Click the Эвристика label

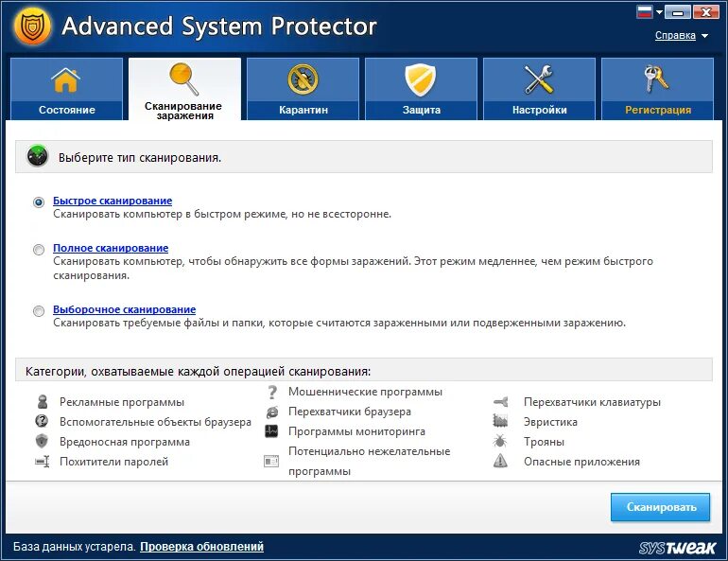pos(550,422)
